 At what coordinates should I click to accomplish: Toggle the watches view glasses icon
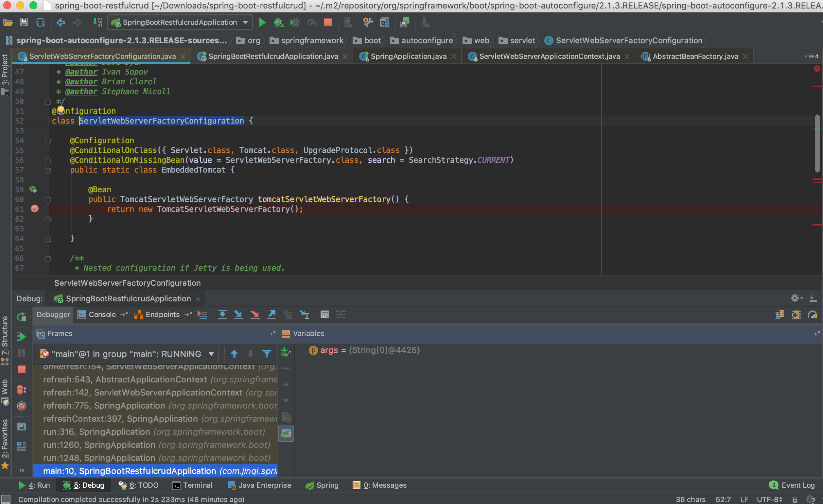tap(286, 434)
